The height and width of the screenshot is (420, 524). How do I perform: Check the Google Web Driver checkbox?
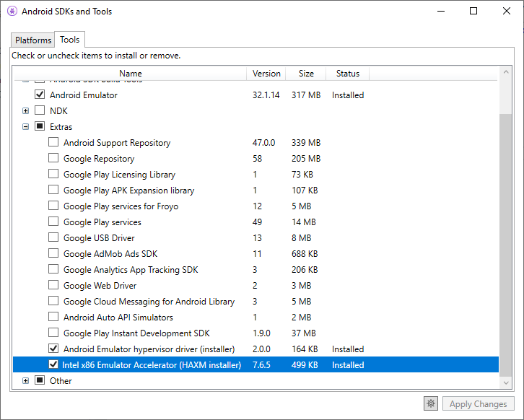[x=53, y=285]
